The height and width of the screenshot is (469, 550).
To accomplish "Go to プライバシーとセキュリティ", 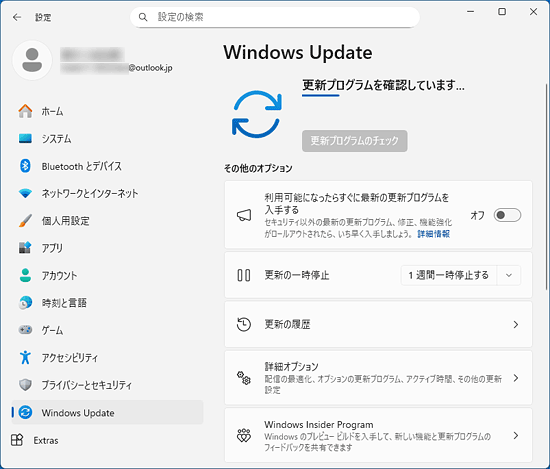I will click(x=108, y=385).
